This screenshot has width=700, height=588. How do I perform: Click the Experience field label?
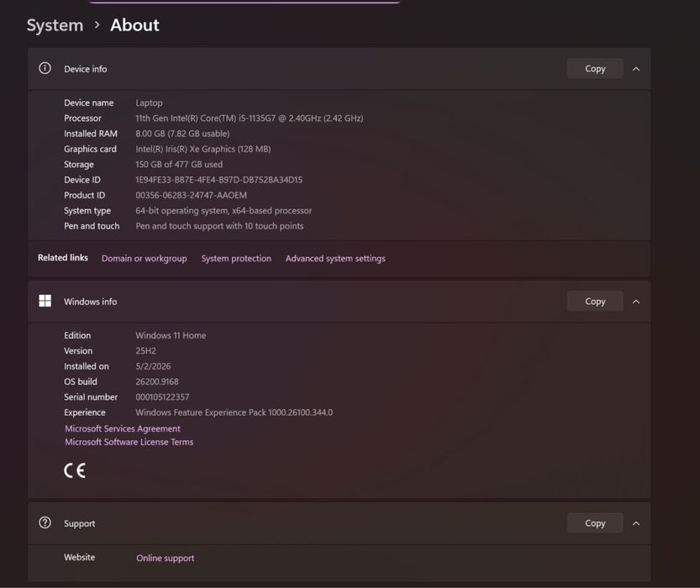(85, 412)
